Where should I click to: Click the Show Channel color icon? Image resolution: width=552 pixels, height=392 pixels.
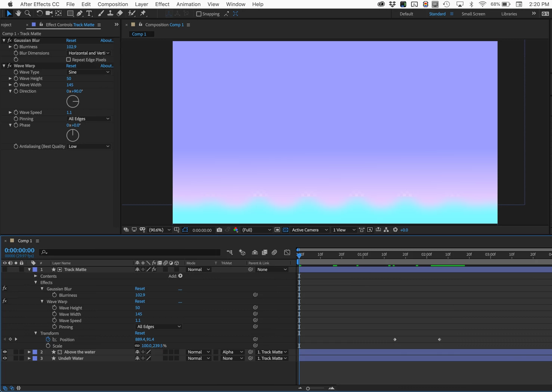[x=236, y=230]
